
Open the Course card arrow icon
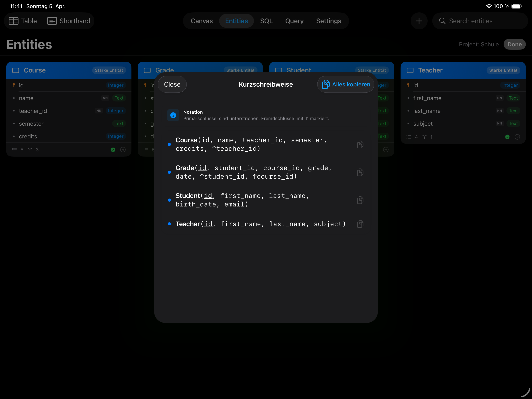pos(123,150)
